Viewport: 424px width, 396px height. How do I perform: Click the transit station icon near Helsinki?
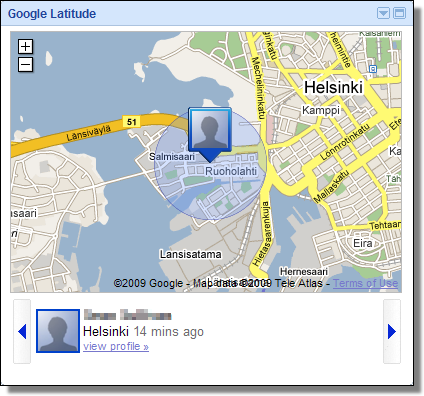point(373,69)
